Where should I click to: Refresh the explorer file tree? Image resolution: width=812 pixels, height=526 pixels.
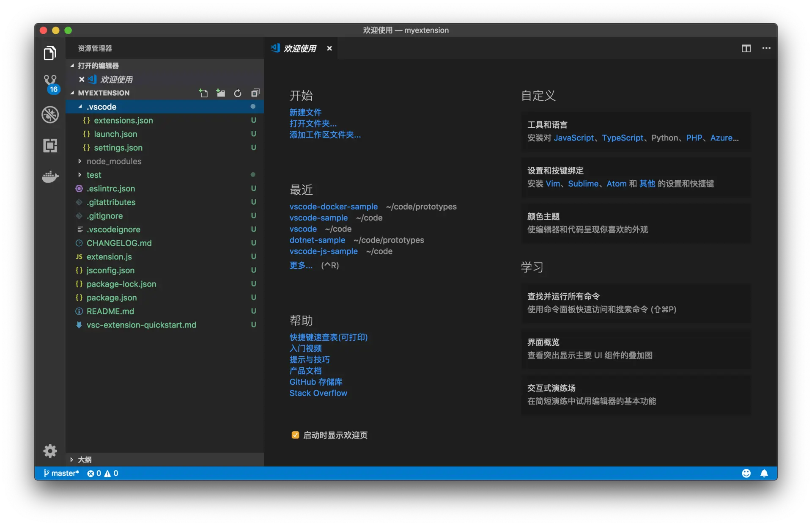(238, 93)
